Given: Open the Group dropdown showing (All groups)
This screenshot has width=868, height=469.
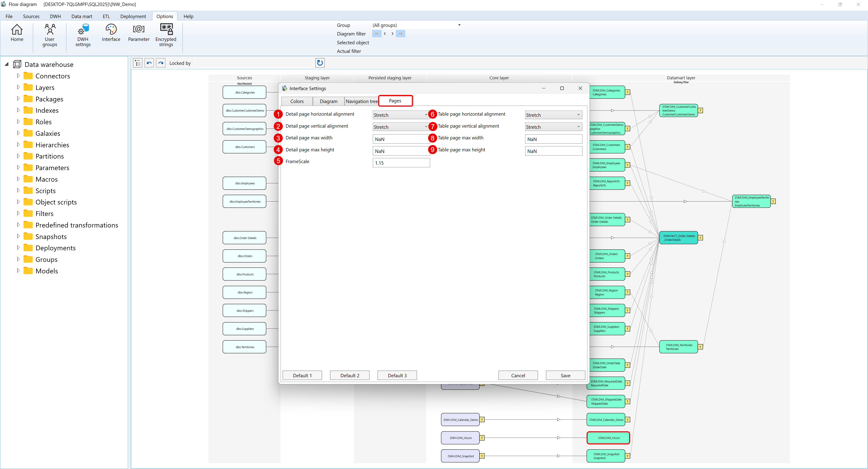Looking at the screenshot, I should (459, 25).
